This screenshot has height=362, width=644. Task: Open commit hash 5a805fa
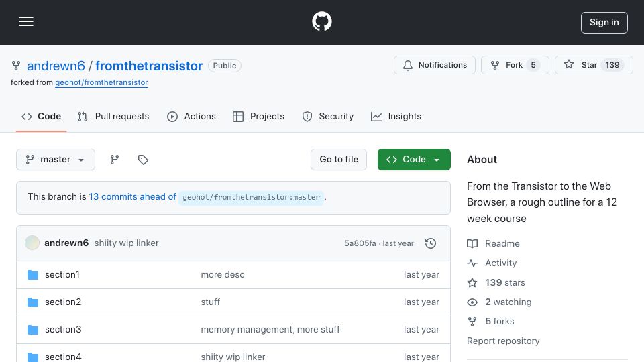[360, 243]
